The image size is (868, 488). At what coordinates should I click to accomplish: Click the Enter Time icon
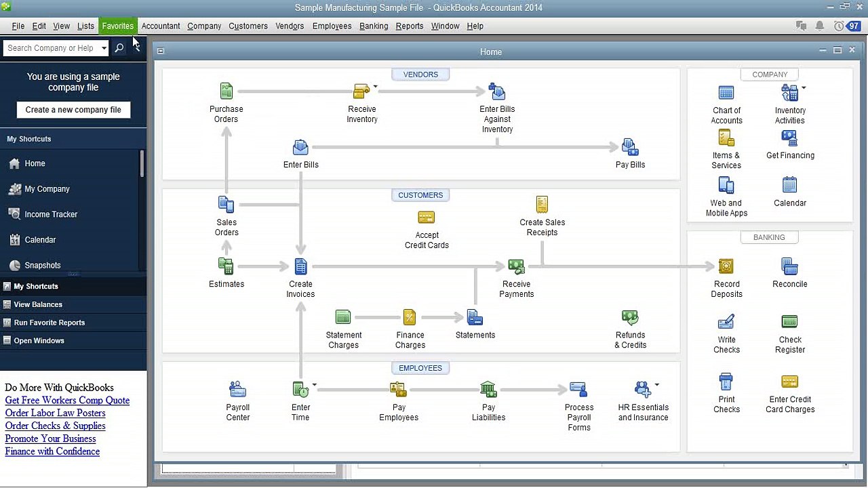coord(300,390)
